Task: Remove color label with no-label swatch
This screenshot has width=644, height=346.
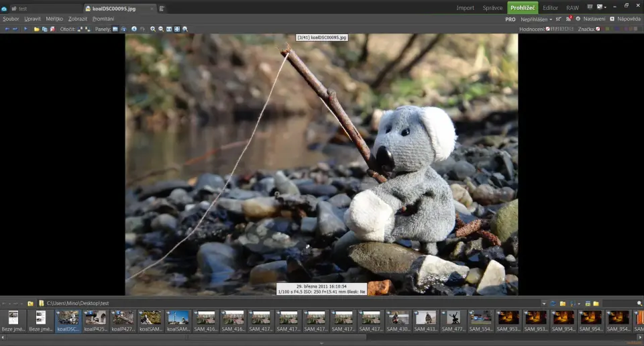Action: [x=599, y=30]
